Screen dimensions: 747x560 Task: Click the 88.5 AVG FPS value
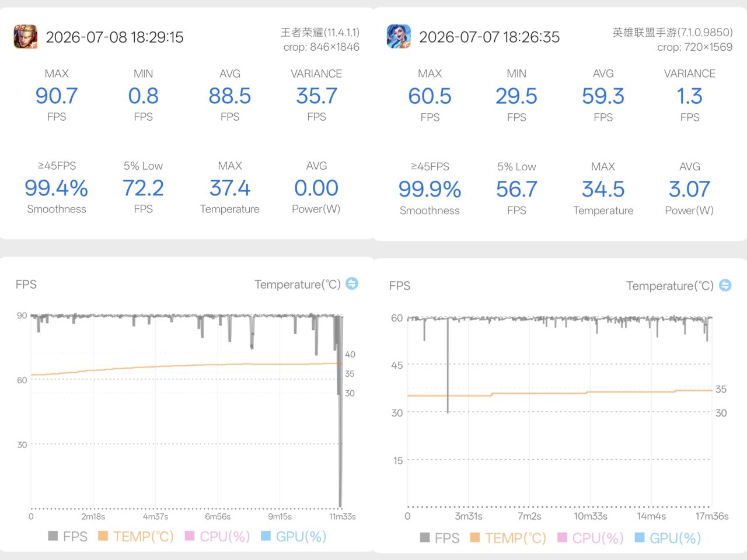click(230, 96)
